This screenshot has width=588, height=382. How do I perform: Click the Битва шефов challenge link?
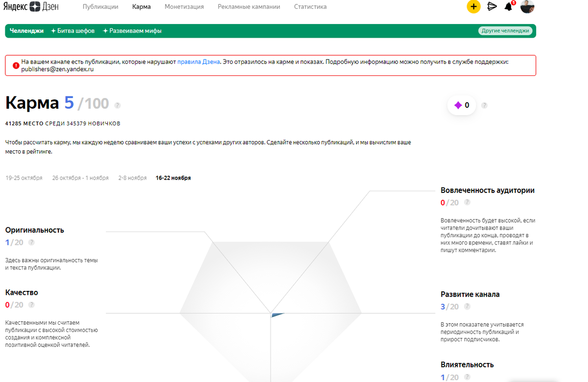pos(73,30)
